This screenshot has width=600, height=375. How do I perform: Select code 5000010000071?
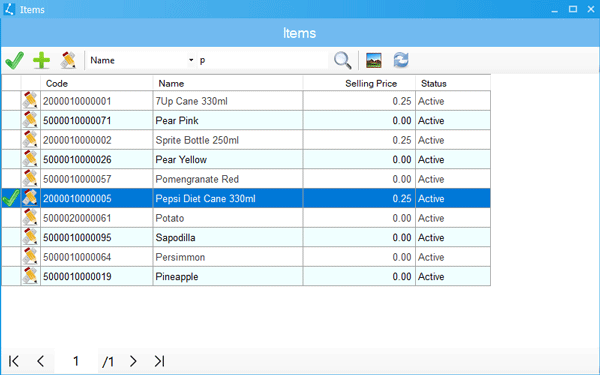(x=96, y=121)
